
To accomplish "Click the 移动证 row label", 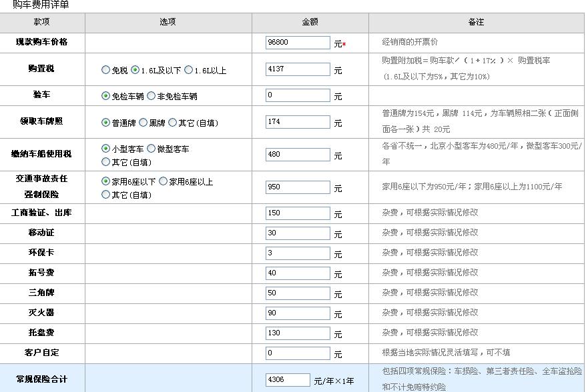I will [x=41, y=233].
